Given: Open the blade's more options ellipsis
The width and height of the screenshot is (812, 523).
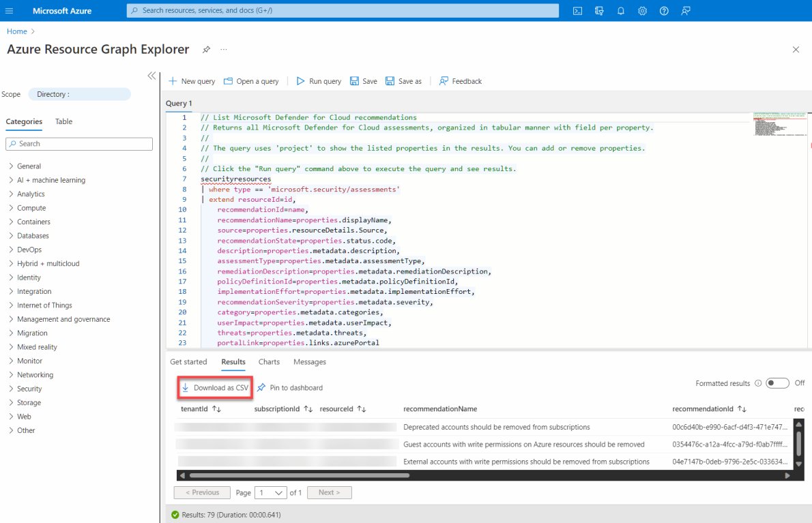Looking at the screenshot, I should click(x=224, y=50).
